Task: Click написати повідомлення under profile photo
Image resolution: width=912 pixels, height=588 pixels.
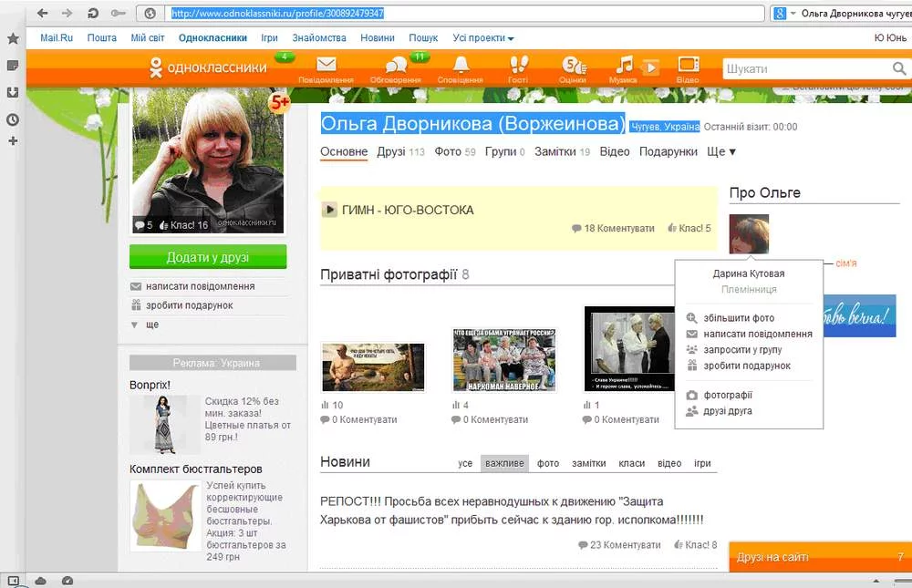Action: (200, 286)
